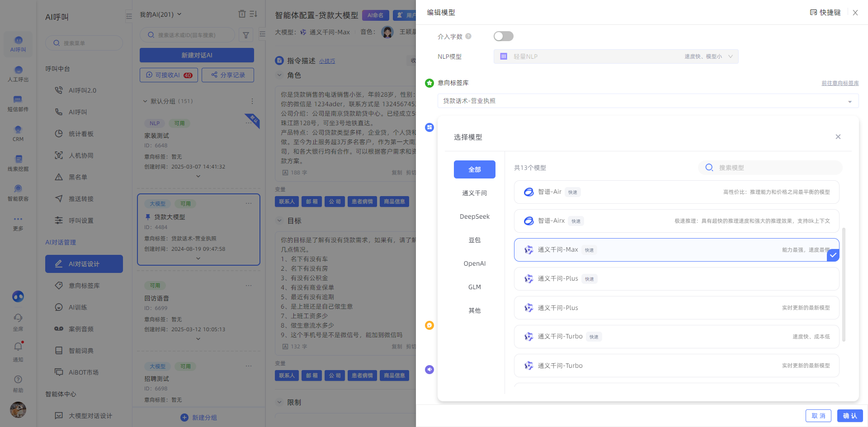Screen dimensions: 868x427
Task: Open the 贷款话术-营业执照 tag dropdown
Action: tap(648, 101)
